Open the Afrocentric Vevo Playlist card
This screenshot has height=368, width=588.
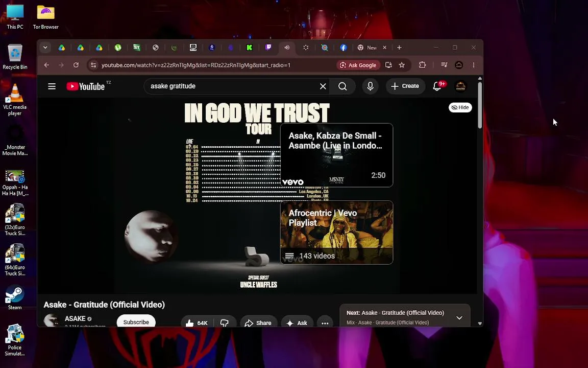coord(337,233)
